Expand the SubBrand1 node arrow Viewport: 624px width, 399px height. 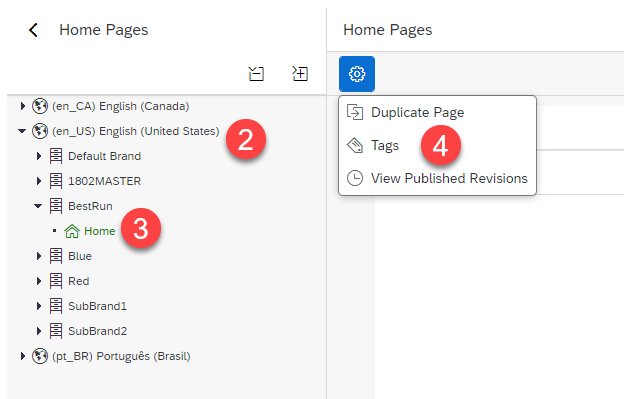[x=39, y=306]
